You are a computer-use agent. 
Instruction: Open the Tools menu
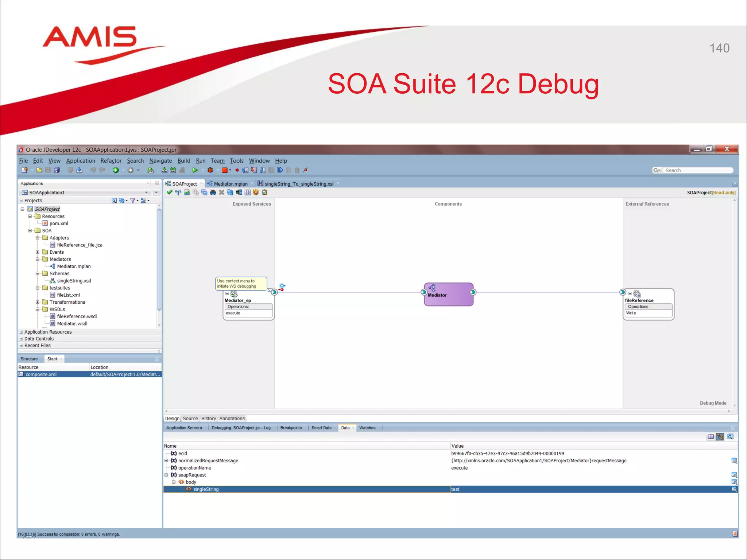coord(236,161)
